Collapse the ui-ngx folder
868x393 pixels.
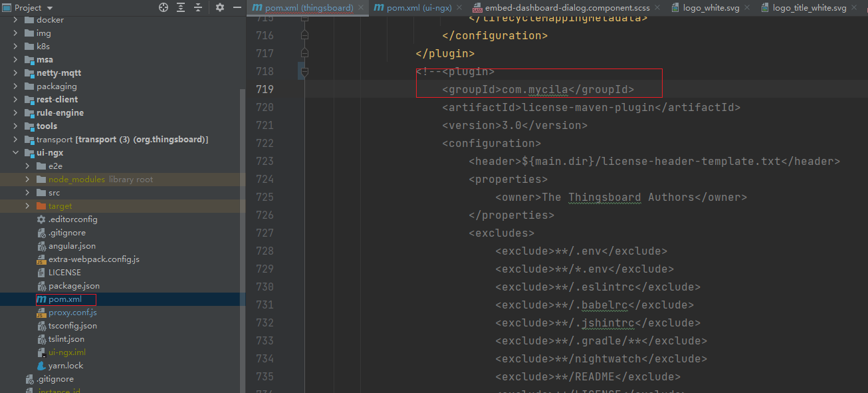pos(16,153)
